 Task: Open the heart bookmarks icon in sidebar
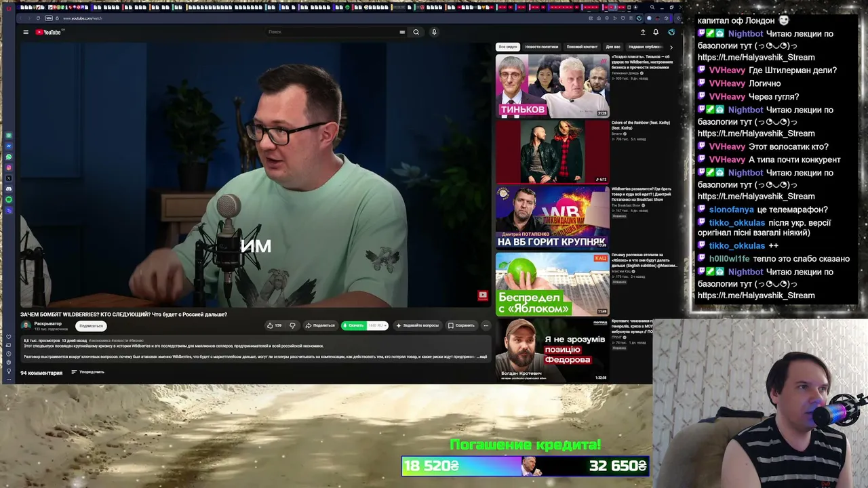[9, 335]
